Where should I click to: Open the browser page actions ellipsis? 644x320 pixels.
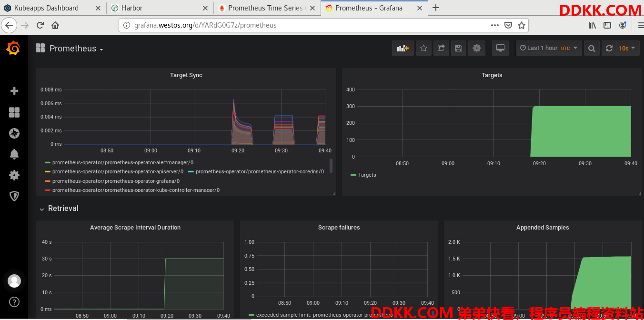[495, 25]
